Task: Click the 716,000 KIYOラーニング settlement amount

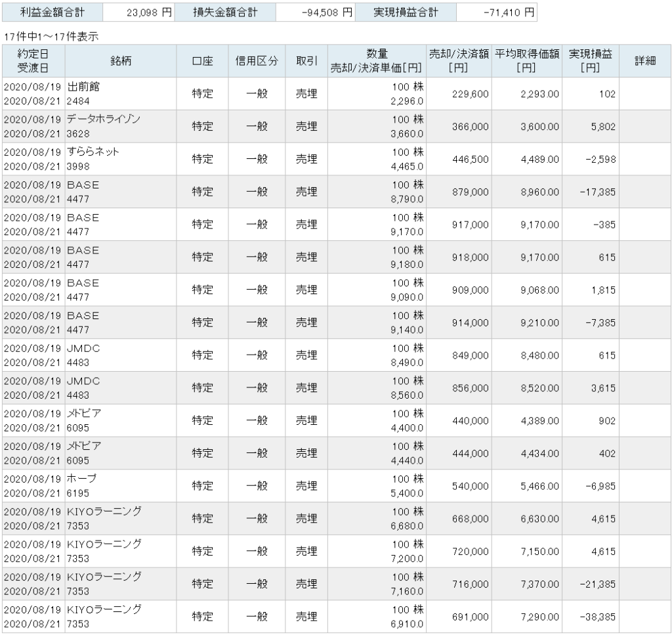Action: (x=470, y=584)
